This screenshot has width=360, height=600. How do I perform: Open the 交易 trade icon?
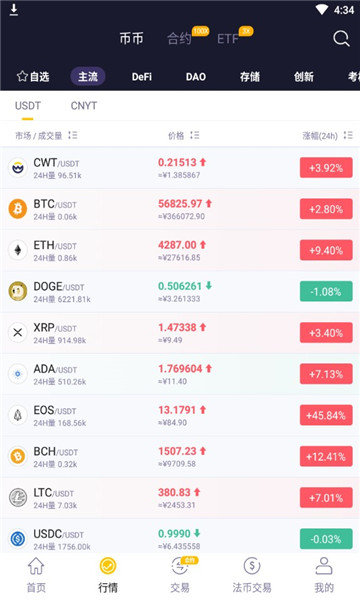180,566
